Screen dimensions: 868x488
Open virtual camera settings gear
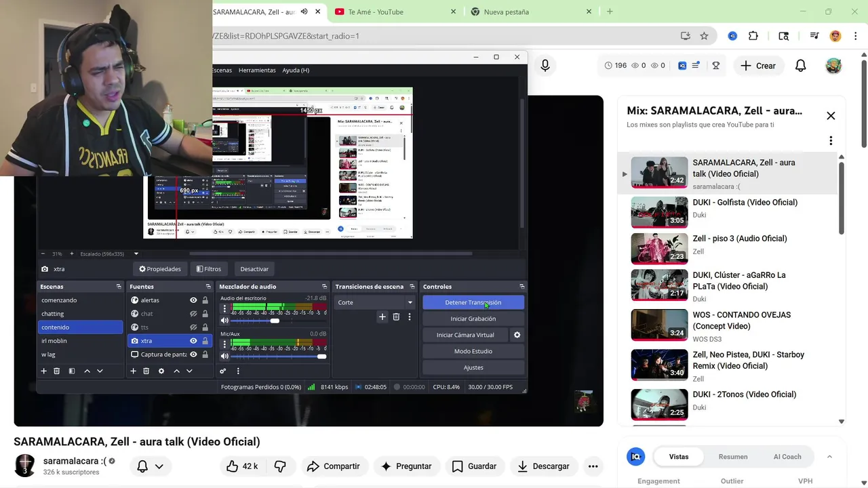click(x=517, y=335)
